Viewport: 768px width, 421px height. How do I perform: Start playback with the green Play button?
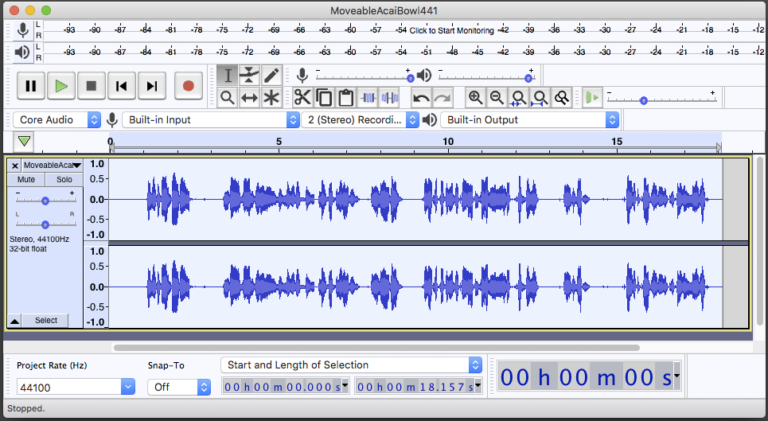(x=61, y=86)
